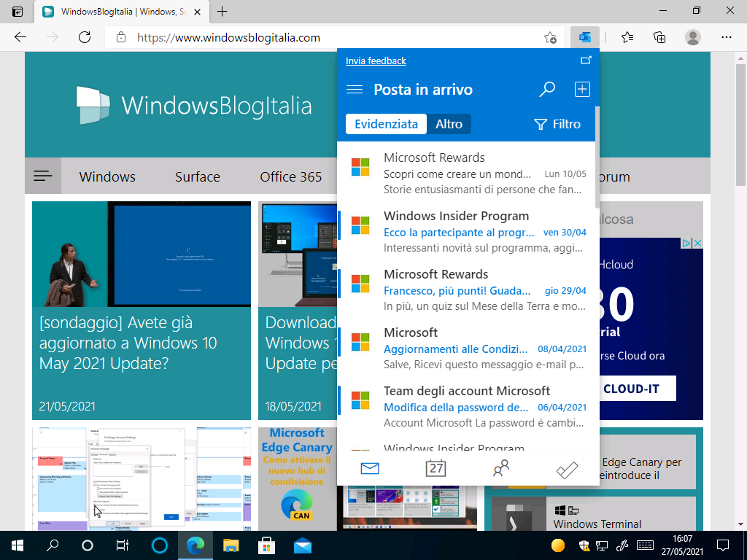This screenshot has width=747, height=560.
Task: Open the To Do checkmark icon
Action: (x=567, y=470)
